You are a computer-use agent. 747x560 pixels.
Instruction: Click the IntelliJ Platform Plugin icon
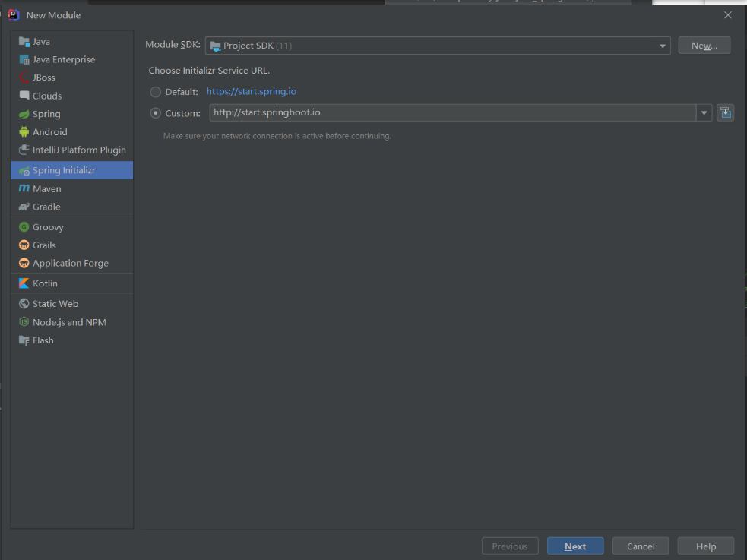pos(24,150)
